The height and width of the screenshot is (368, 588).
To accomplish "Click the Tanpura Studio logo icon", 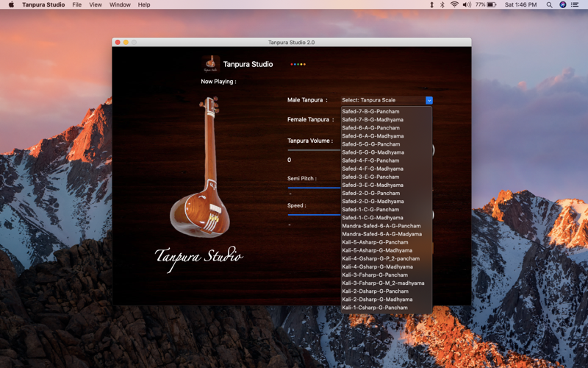I will [211, 64].
